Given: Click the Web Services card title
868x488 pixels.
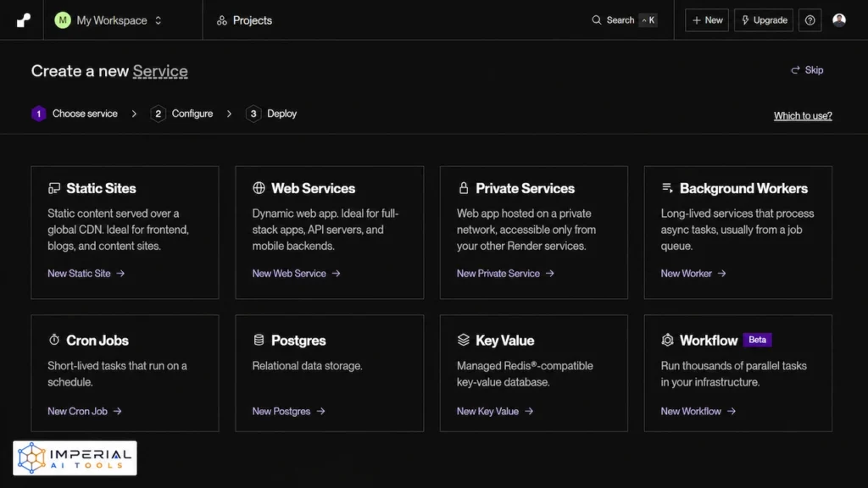Looking at the screenshot, I should point(313,188).
